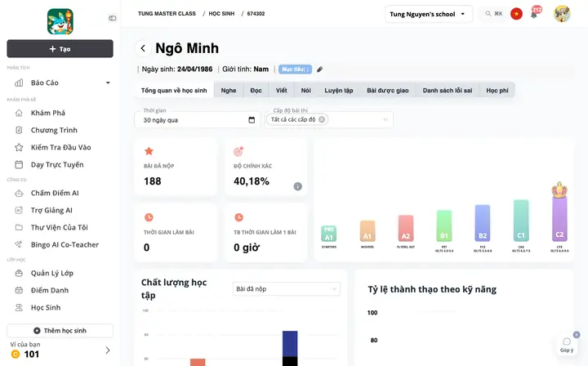Click the Trợ Giảng AI icon
This screenshot has width=588, height=366.
pos(19,211)
